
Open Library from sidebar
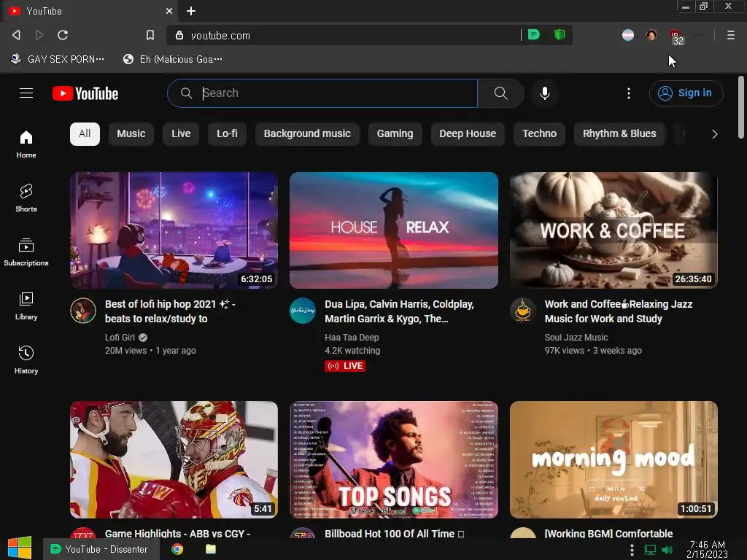(26, 306)
